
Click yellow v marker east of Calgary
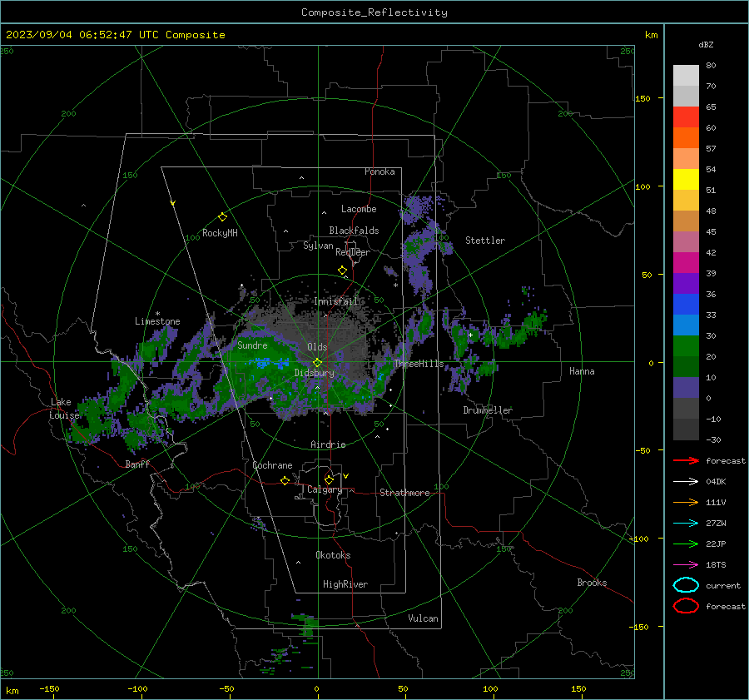[x=346, y=476]
